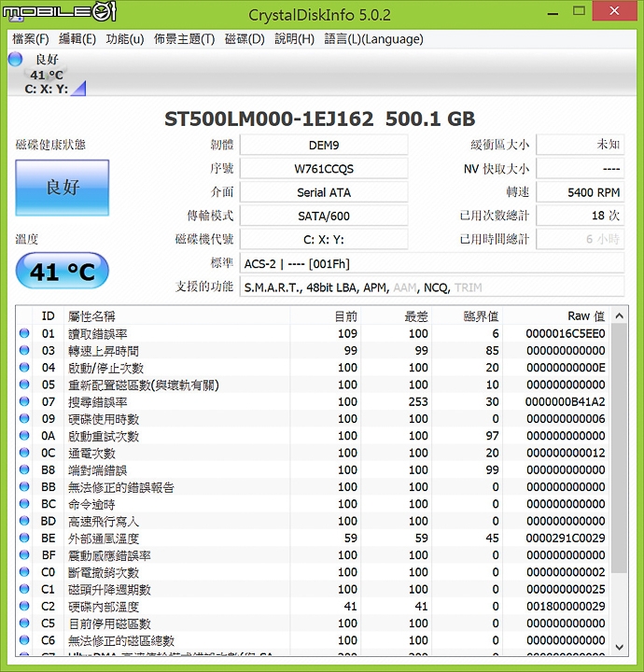Open the 編輯(E) menu
The height and width of the screenshot is (672, 644).
(77, 39)
